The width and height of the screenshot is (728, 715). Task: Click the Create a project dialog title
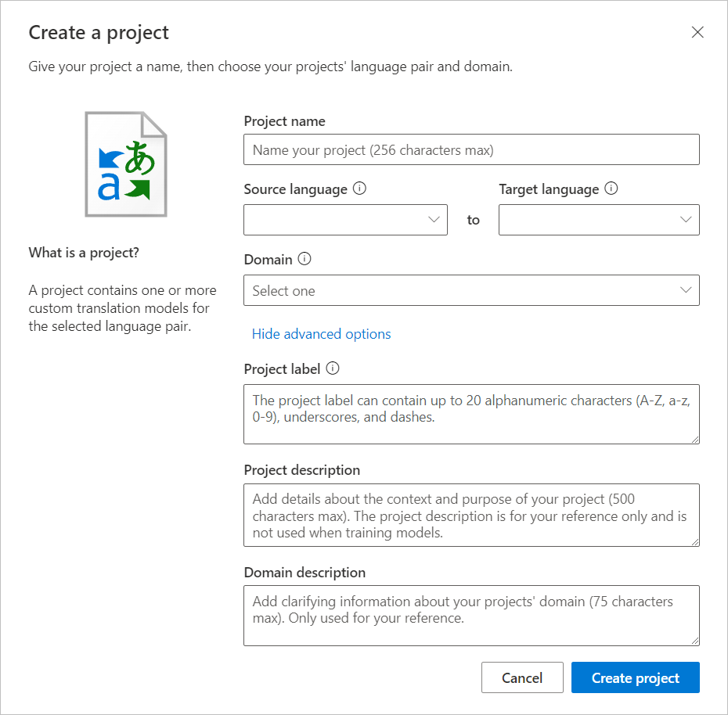coord(99,32)
